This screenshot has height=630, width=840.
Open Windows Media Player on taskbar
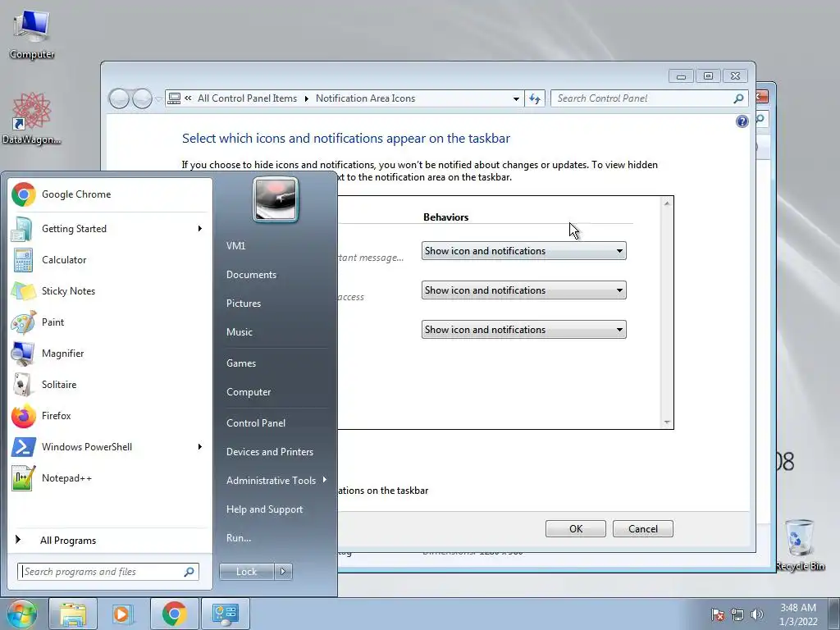[122, 614]
